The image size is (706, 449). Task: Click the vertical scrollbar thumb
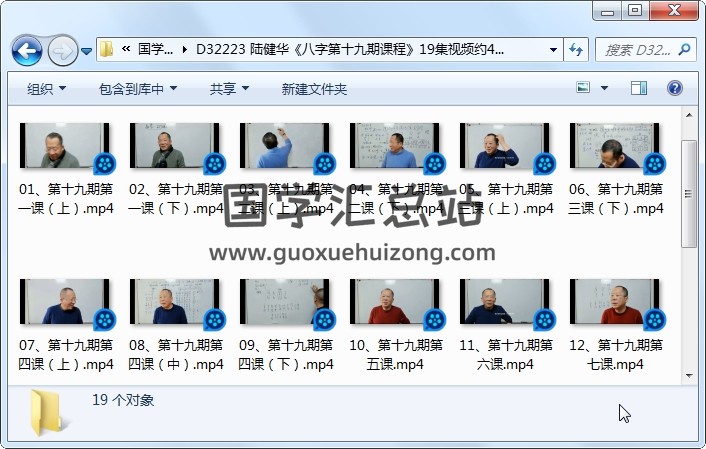(x=689, y=194)
